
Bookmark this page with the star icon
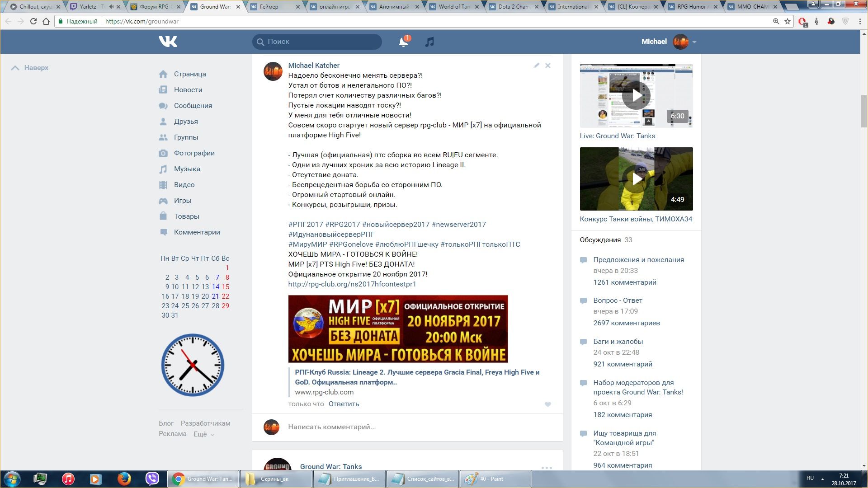[x=788, y=21]
